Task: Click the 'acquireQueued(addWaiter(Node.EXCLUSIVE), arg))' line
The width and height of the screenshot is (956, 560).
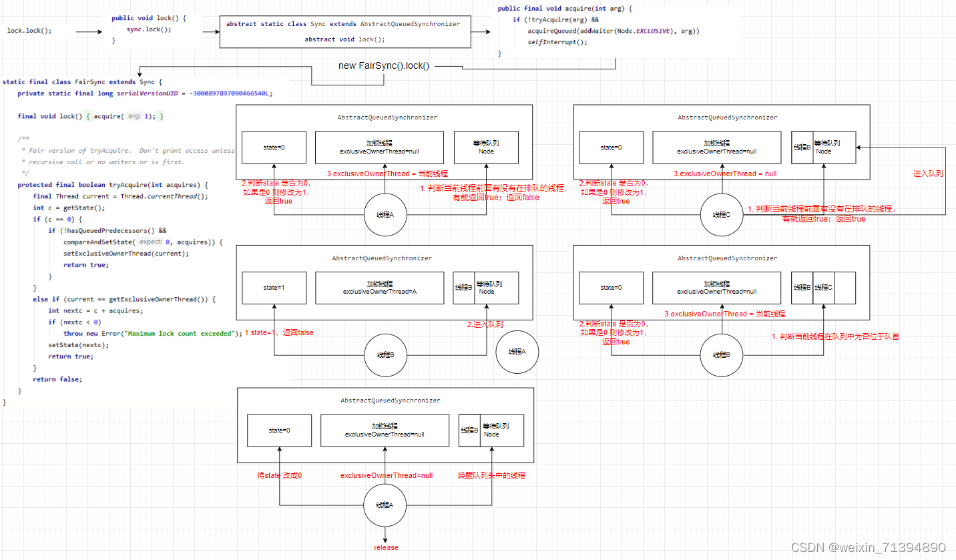Action: click(613, 31)
